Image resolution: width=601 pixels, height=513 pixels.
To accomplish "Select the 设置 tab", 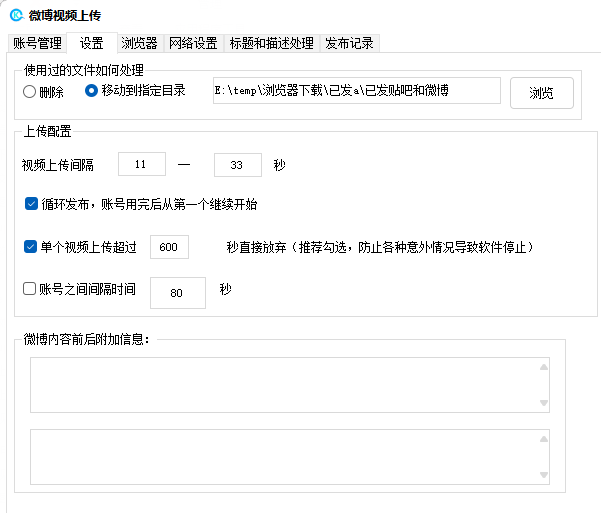I will click(x=91, y=43).
